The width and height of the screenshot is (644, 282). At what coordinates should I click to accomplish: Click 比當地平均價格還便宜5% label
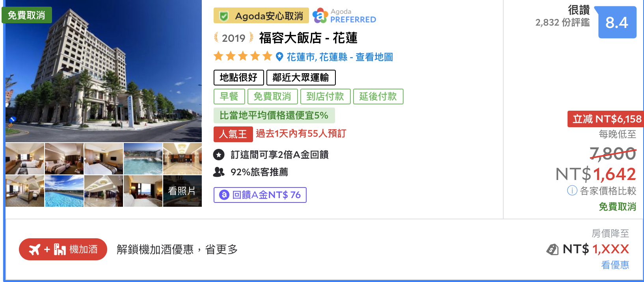[274, 115]
